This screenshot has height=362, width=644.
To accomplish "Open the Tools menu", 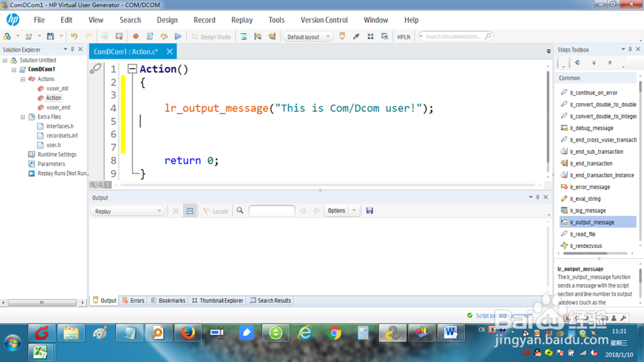I will point(276,20).
